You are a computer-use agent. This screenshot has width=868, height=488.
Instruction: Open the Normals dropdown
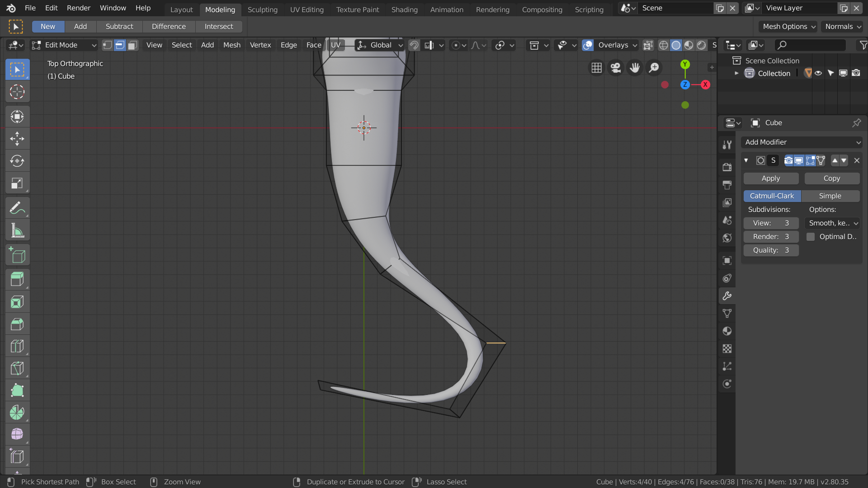(x=842, y=27)
